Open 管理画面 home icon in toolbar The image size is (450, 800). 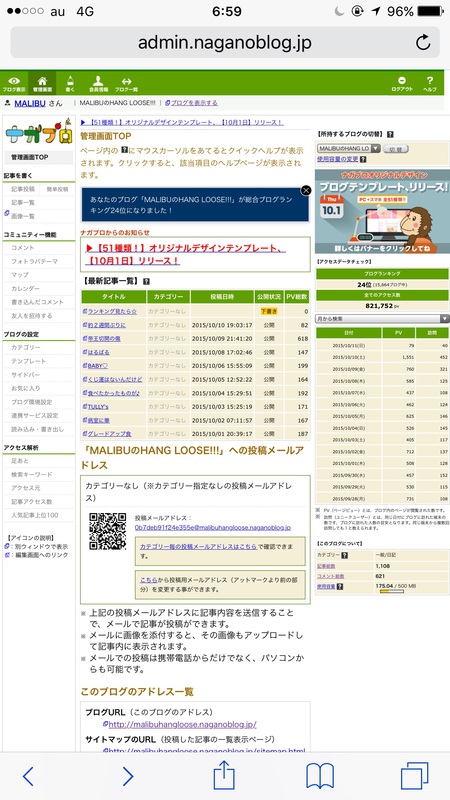42,83
